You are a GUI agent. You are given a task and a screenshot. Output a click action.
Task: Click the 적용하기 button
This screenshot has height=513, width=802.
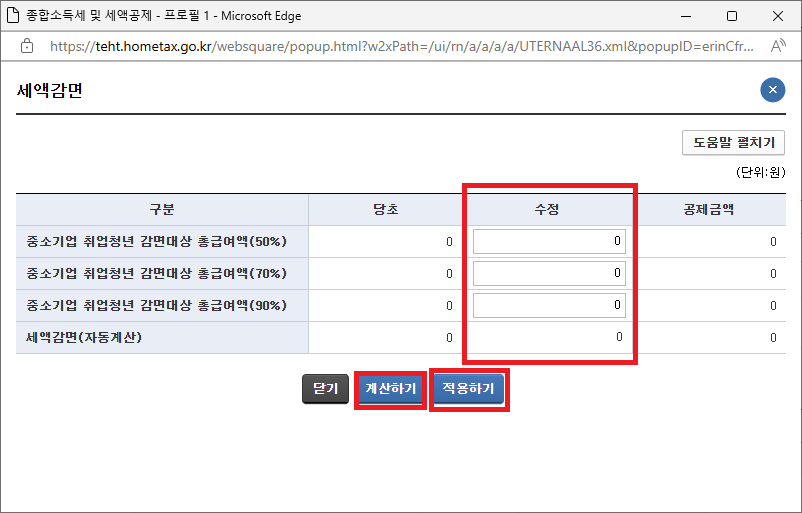coord(469,389)
